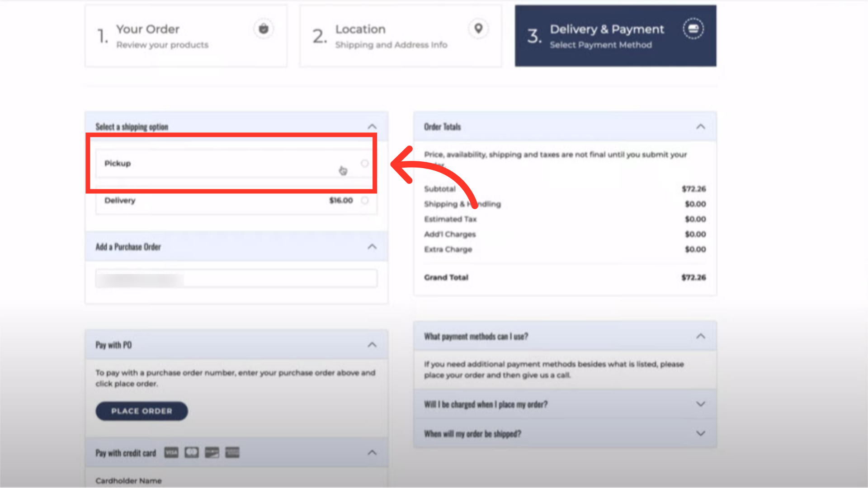
Task: Click the shopping bag icon in Your Order
Action: [x=264, y=29]
